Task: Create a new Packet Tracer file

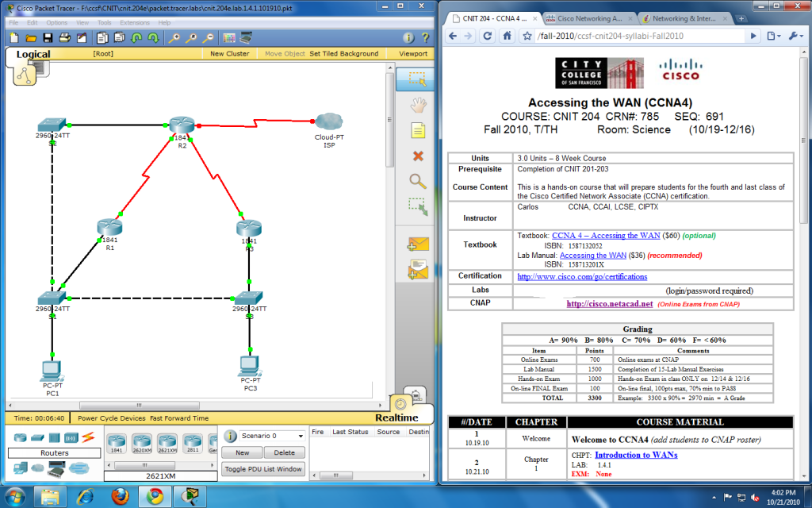Action: [14, 37]
